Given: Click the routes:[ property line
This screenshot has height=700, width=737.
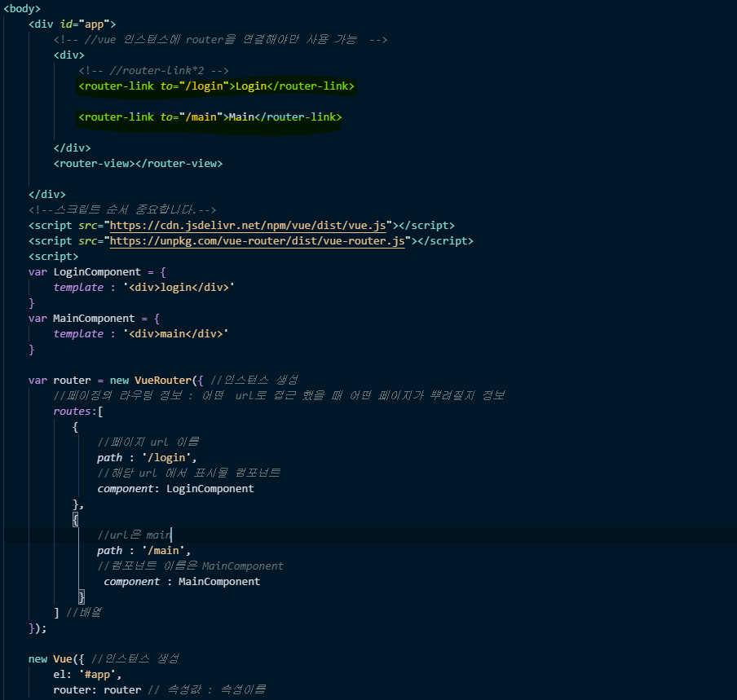Looking at the screenshot, I should click(x=78, y=411).
